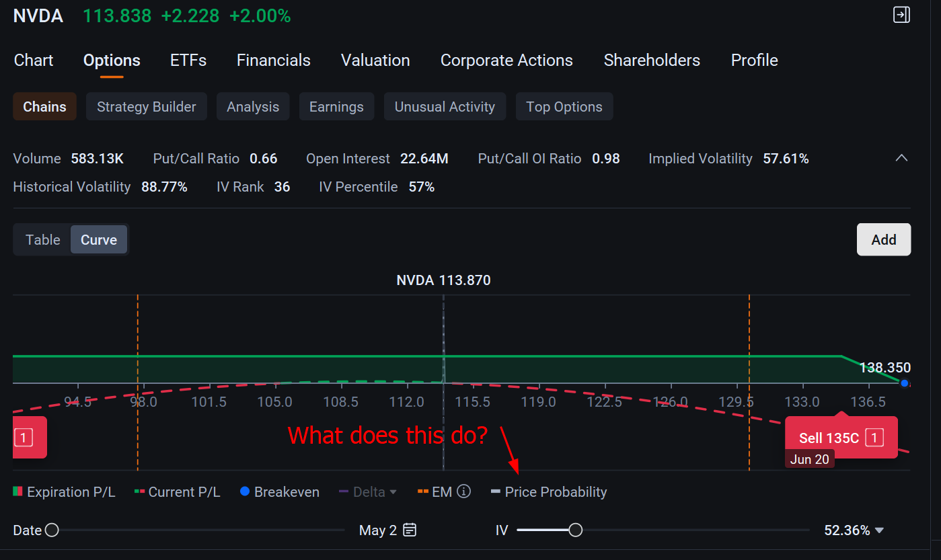
Task: Open the Analysis sub-tab
Action: (253, 107)
